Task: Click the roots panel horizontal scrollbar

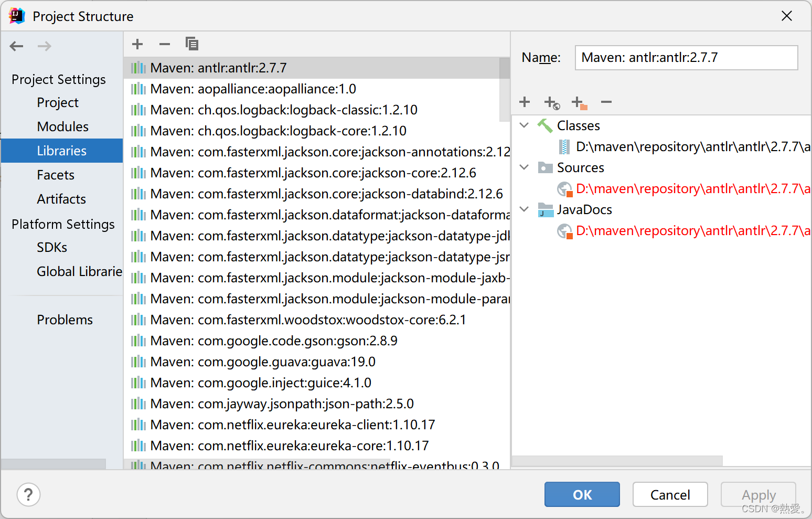Action: point(617,461)
